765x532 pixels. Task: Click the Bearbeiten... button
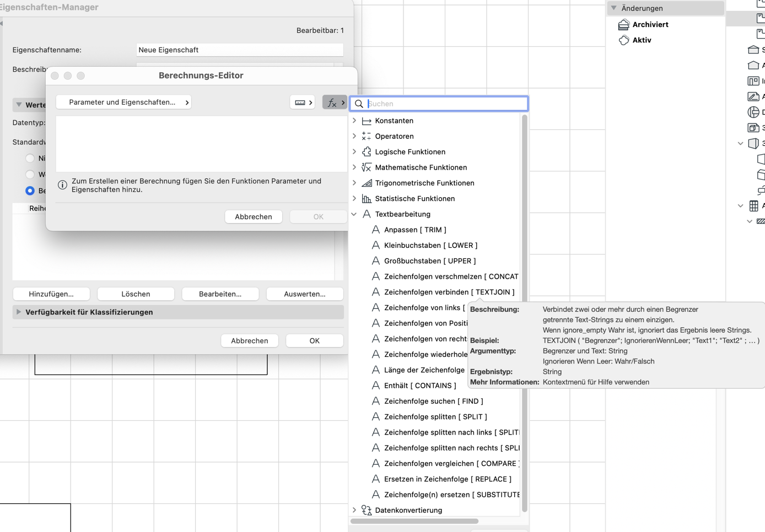pos(220,294)
